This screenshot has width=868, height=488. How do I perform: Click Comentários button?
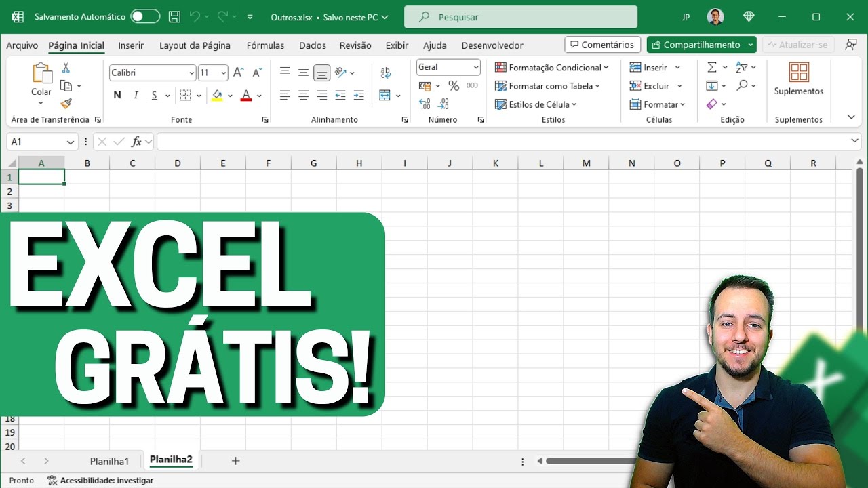(603, 45)
